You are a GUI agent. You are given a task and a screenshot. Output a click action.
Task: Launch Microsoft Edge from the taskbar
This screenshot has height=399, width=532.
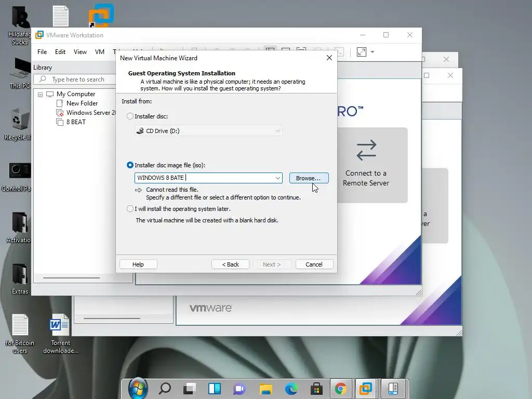[x=291, y=389]
